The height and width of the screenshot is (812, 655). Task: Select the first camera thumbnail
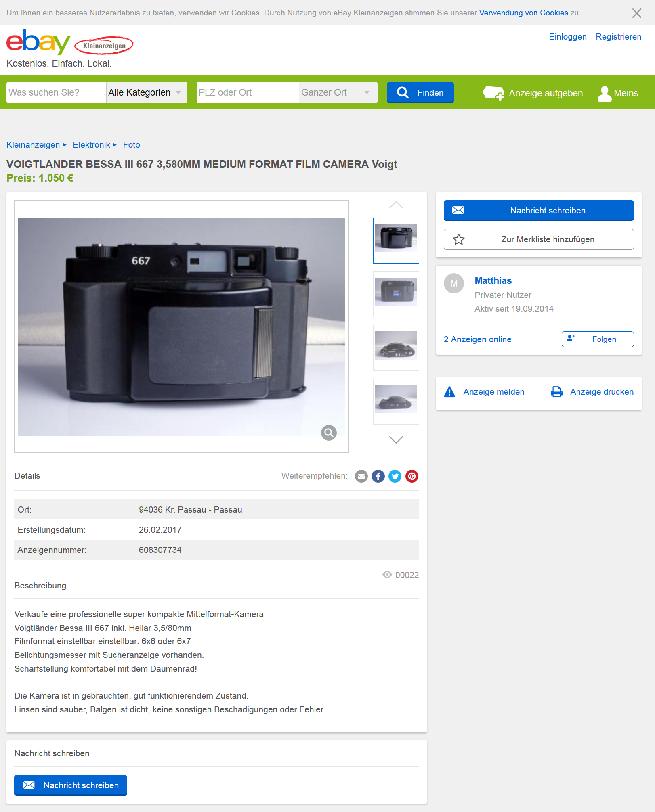click(396, 241)
